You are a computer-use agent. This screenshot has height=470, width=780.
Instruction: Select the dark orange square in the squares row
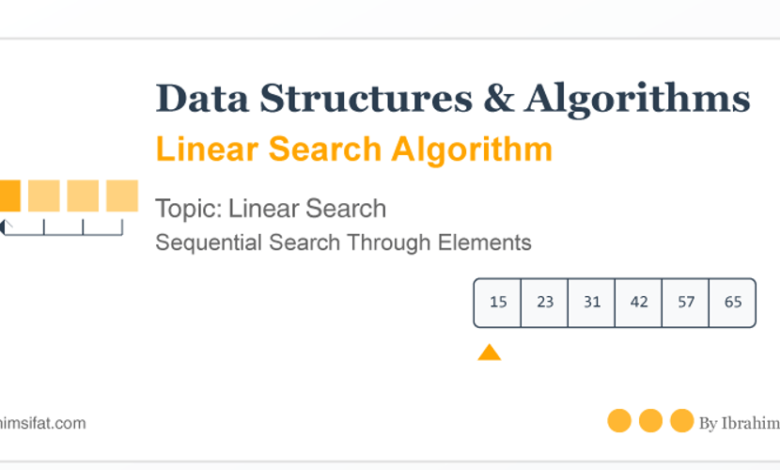10,196
